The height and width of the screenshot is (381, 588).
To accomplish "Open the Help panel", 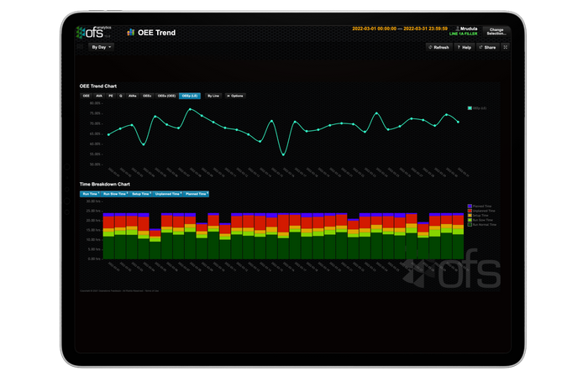I will click(465, 48).
